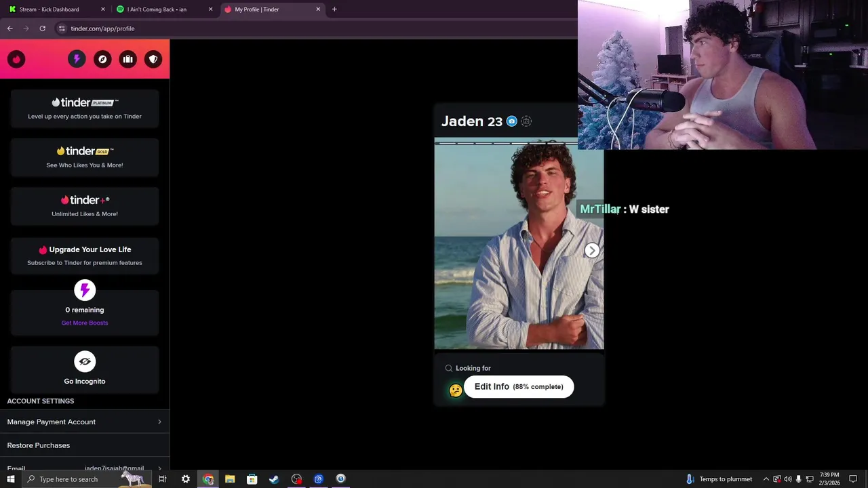This screenshot has width=868, height=488.
Task: Close the My Profile Tinder tab
Action: 318,9
